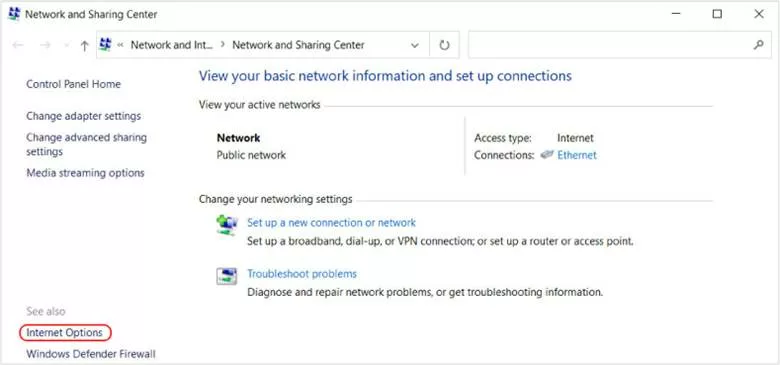Click the 'Connections:' label
780x365 pixels.
(504, 155)
